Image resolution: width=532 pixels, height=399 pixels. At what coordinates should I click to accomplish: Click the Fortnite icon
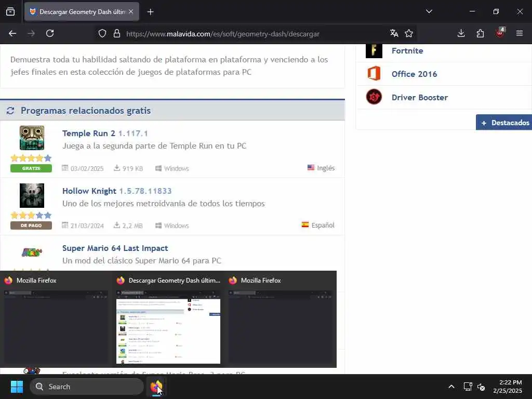(x=374, y=51)
